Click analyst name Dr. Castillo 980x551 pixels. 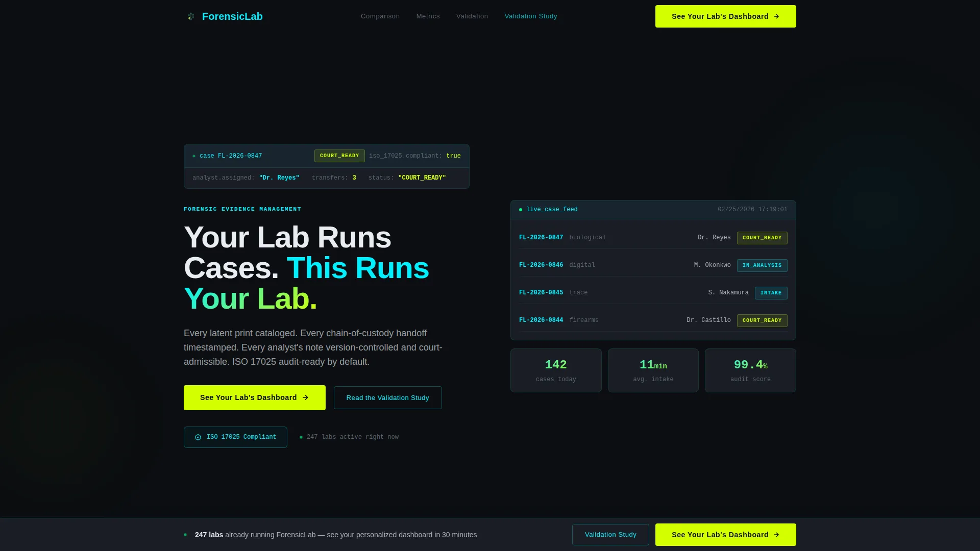(x=708, y=320)
